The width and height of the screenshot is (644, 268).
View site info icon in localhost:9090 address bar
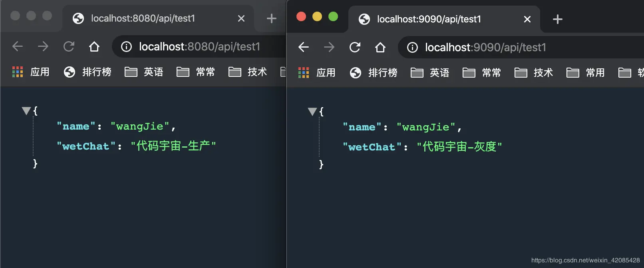tap(413, 48)
